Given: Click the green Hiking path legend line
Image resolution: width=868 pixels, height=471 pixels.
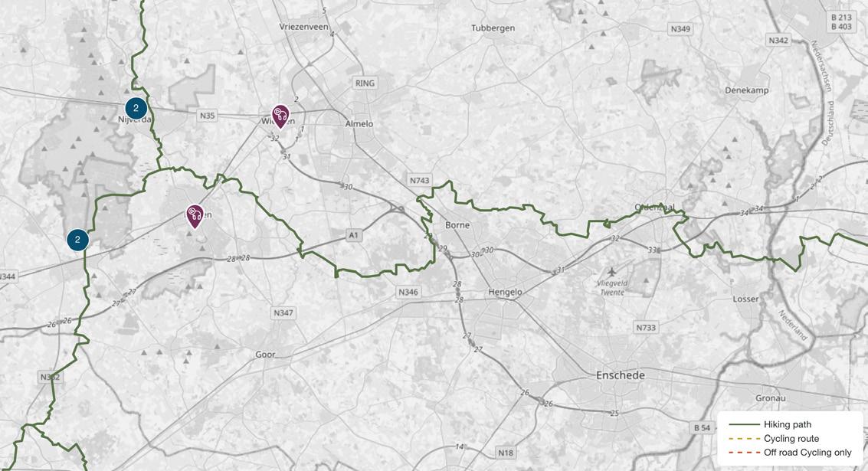Looking at the screenshot, I should click(744, 424).
